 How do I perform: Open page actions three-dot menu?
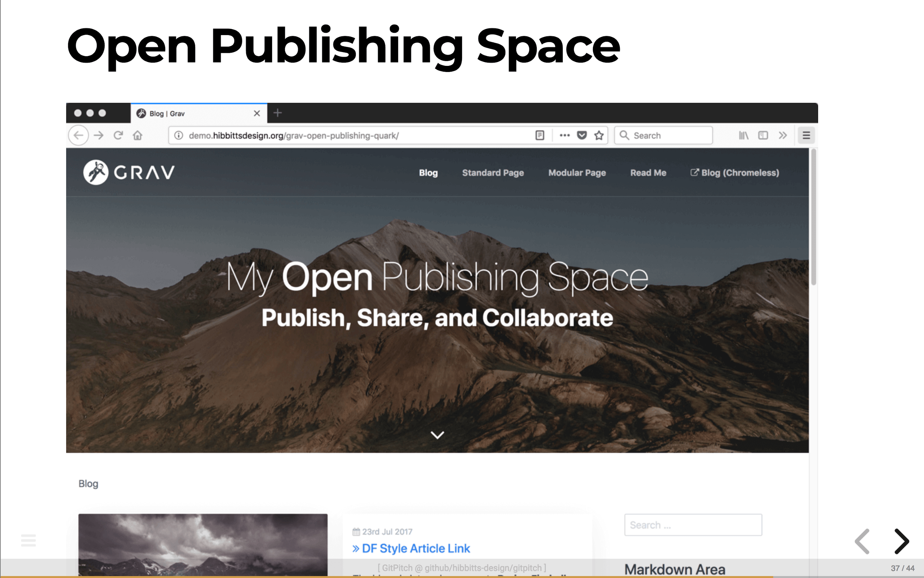click(564, 135)
